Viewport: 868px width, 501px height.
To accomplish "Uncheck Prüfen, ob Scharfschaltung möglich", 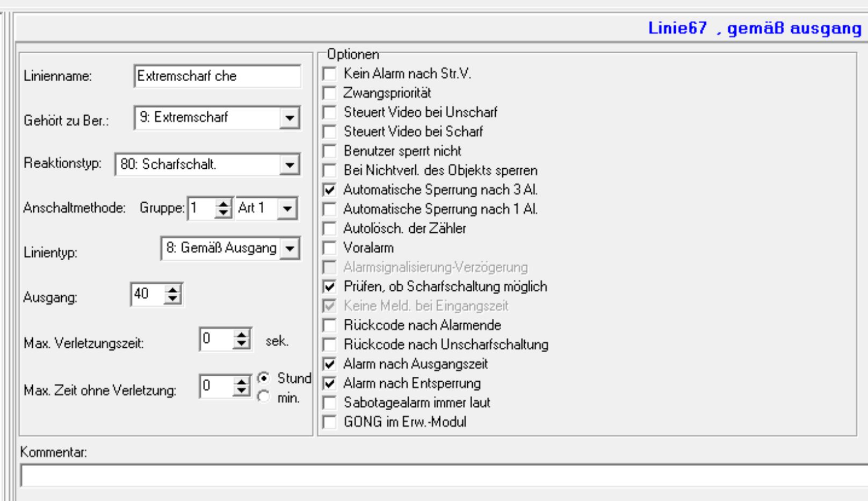I will [329, 287].
